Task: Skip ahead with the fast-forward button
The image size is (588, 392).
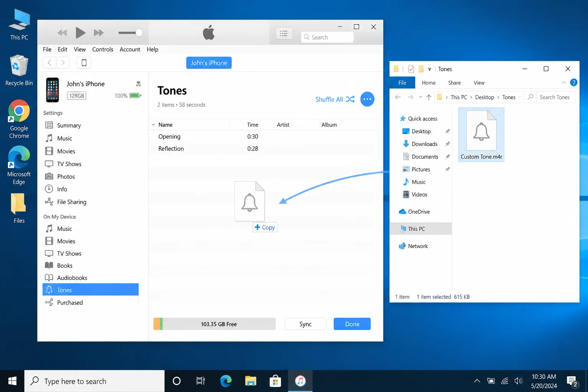Action: click(99, 33)
